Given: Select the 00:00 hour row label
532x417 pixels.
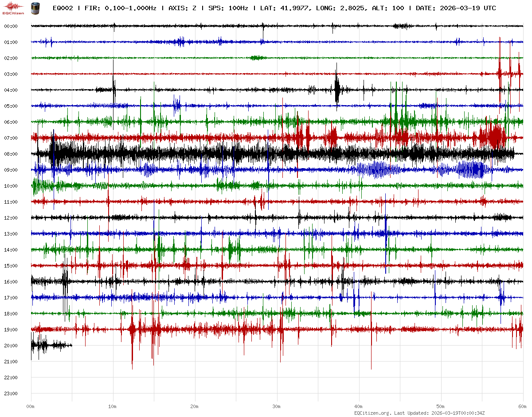Looking at the screenshot, I should click(11, 26).
